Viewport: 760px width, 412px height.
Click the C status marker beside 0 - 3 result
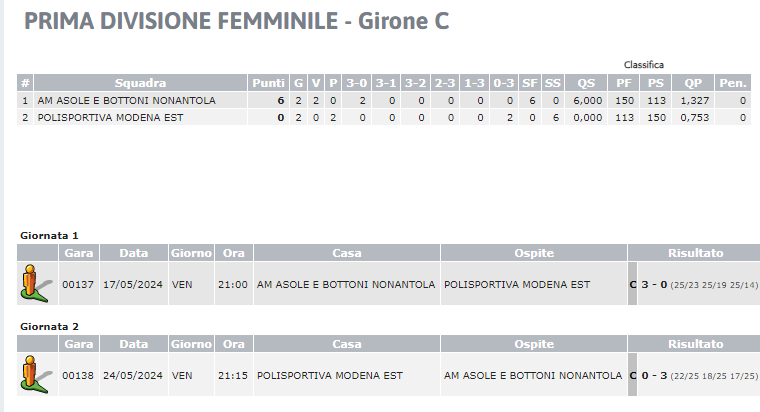(632, 376)
